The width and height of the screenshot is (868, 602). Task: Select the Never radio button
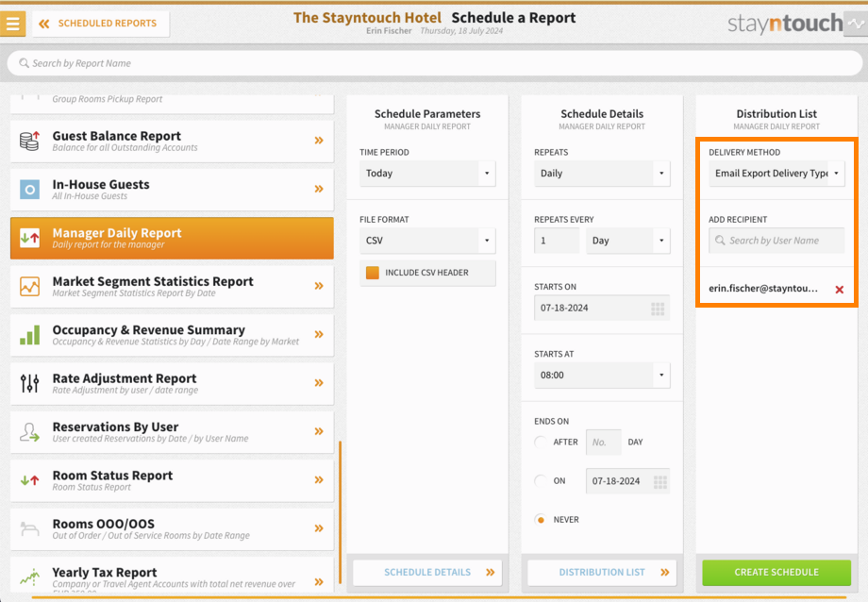541,520
